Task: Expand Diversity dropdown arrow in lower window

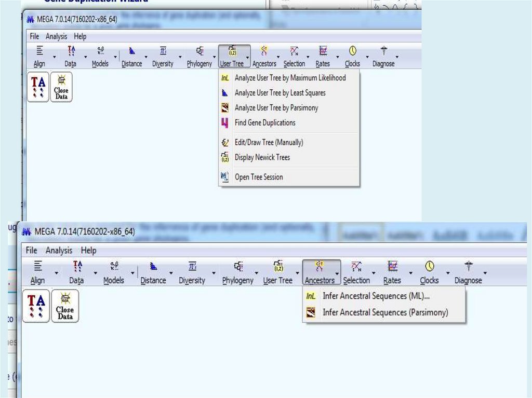Action: (214, 273)
